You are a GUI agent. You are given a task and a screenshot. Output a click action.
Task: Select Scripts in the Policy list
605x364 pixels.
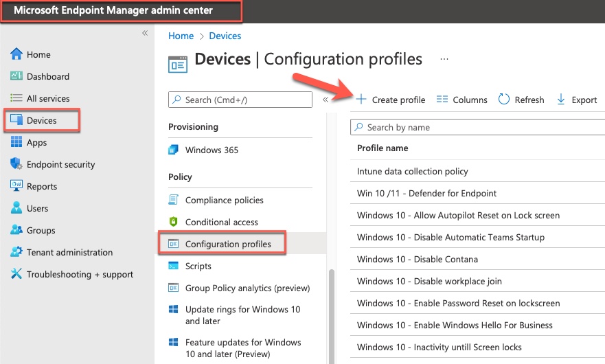coord(198,266)
